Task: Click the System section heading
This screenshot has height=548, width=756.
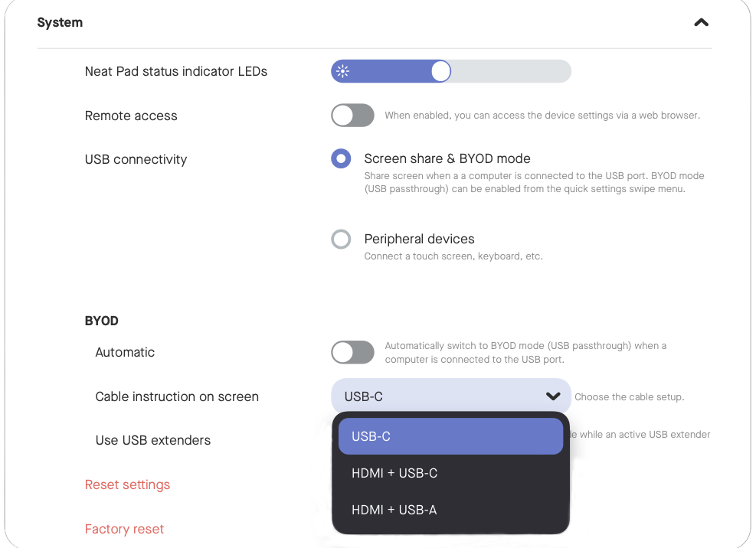Action: 60,23
